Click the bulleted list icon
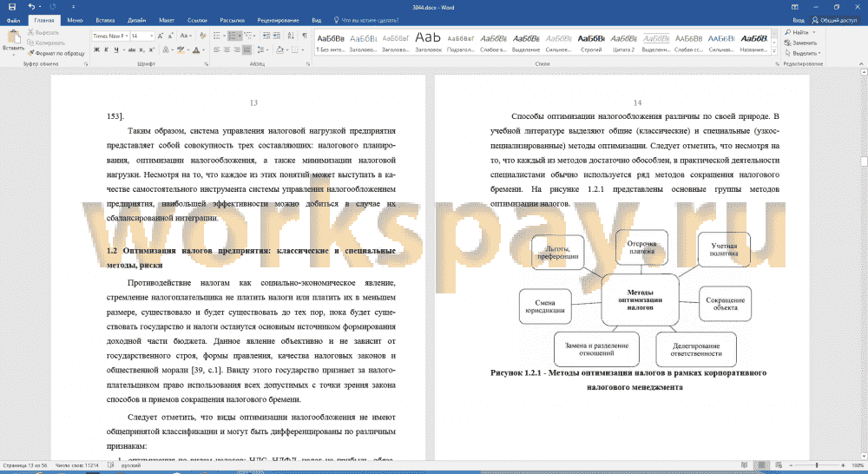 216,36
